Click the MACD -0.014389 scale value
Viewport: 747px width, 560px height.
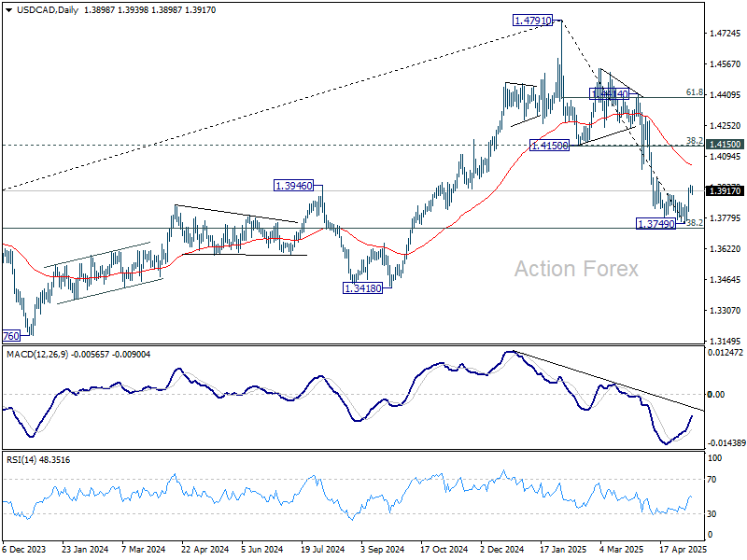[726, 442]
